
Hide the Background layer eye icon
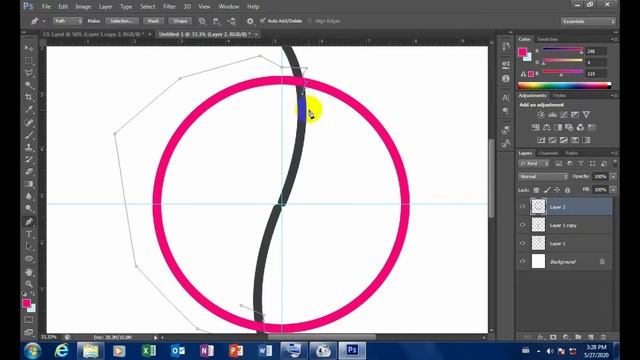[x=522, y=262]
